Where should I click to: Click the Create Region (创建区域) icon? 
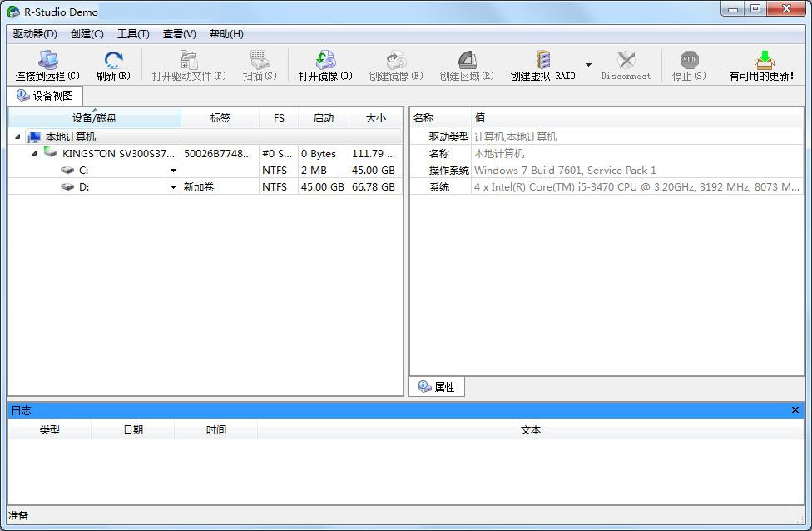(467, 60)
